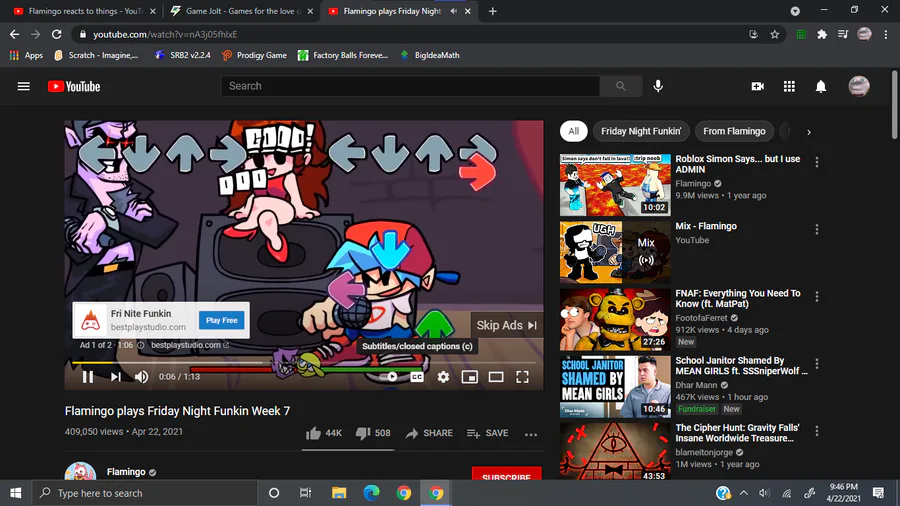This screenshot has height=506, width=900.
Task: Subscribe to Flamingo channel
Action: point(506,474)
